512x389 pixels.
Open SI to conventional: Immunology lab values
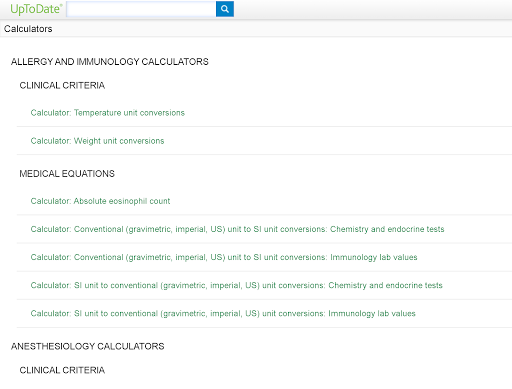223,314
